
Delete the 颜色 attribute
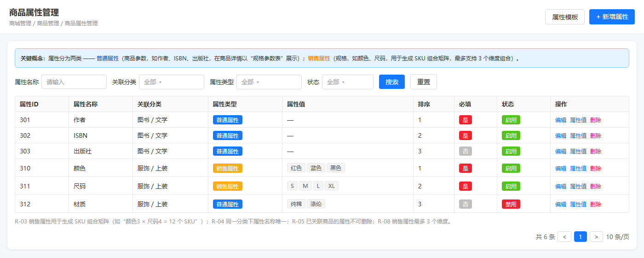click(x=596, y=168)
